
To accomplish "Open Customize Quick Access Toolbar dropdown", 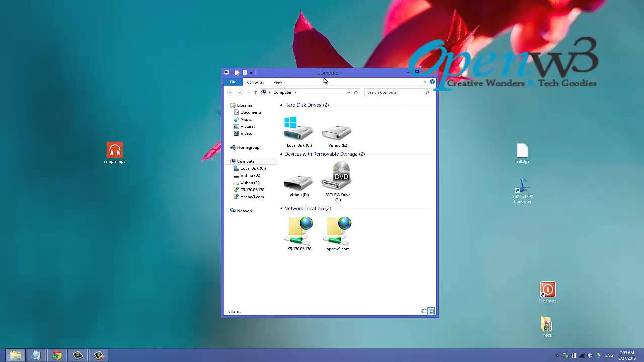I will pos(251,73).
